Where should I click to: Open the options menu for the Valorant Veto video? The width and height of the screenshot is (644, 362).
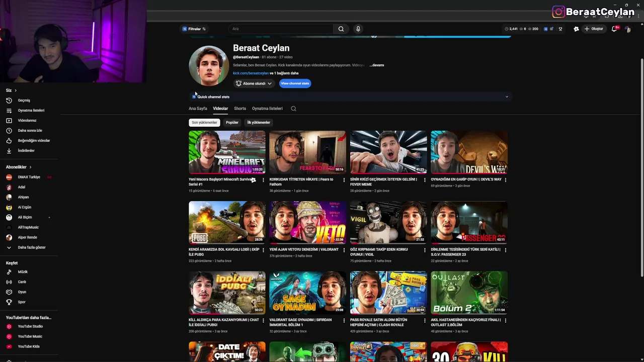pyautogui.click(x=344, y=250)
